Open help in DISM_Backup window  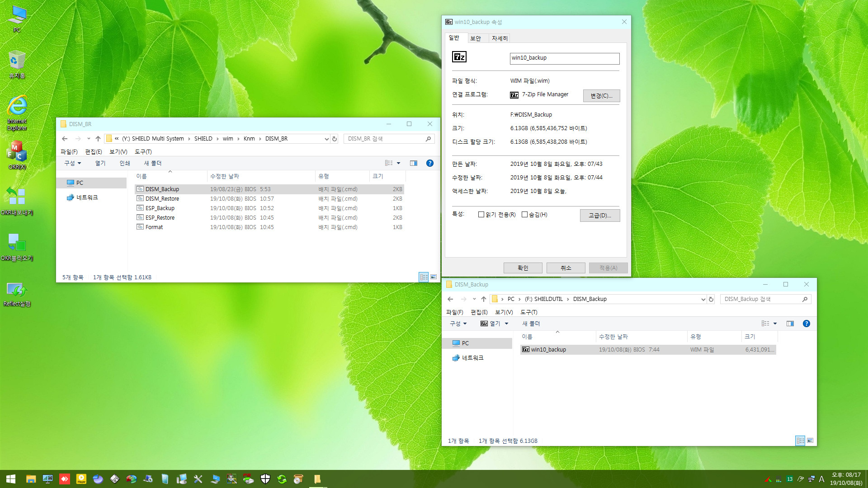click(807, 324)
